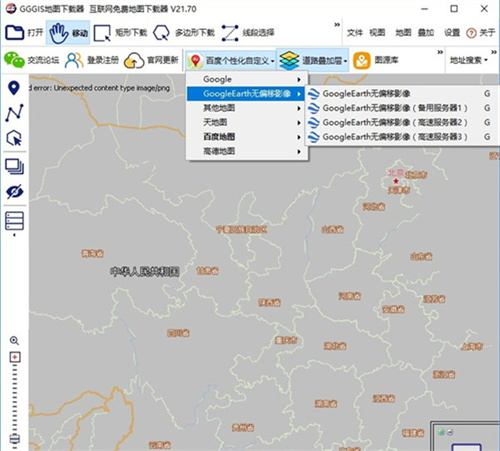The height and width of the screenshot is (451, 500).
Task: Open the 地图 menu
Action: (403, 33)
